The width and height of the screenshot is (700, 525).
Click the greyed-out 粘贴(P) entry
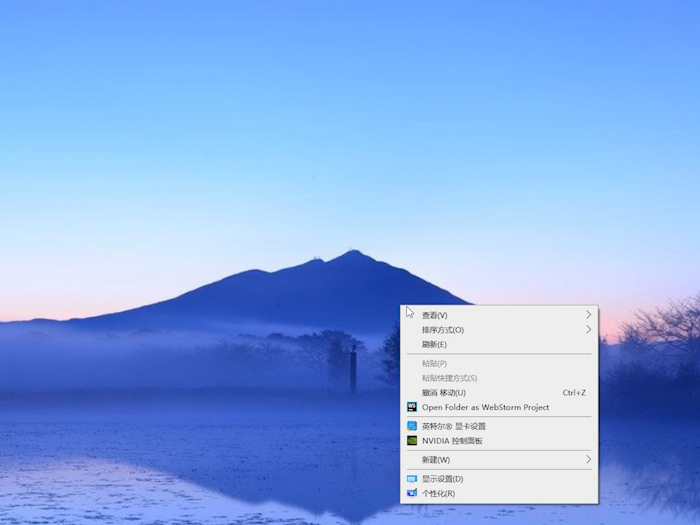(434, 364)
